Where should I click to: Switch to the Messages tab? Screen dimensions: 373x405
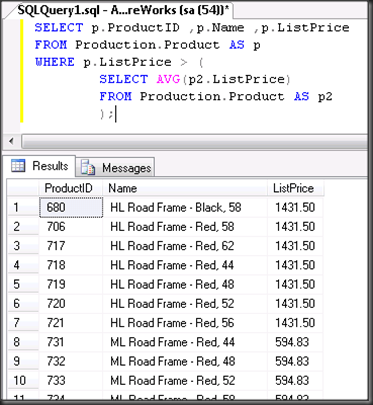(115, 167)
